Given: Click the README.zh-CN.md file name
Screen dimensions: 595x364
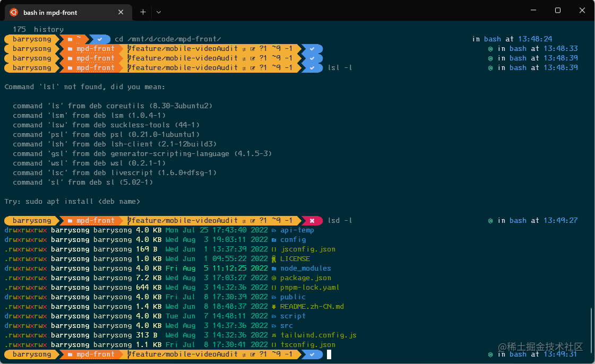Looking at the screenshot, I should pyautogui.click(x=312, y=306).
